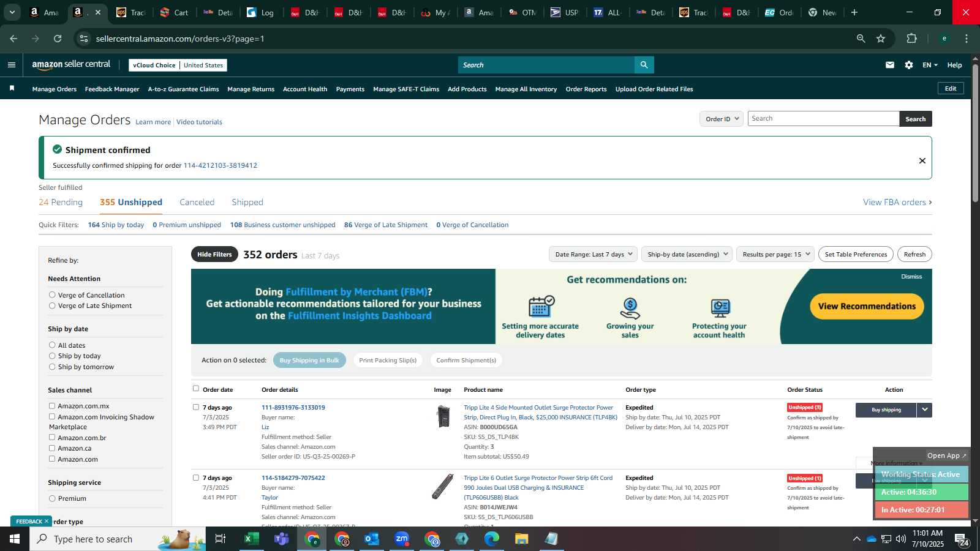Open the vCloud Choice United States account switcher
This screenshot has height=551, width=980.
point(178,65)
